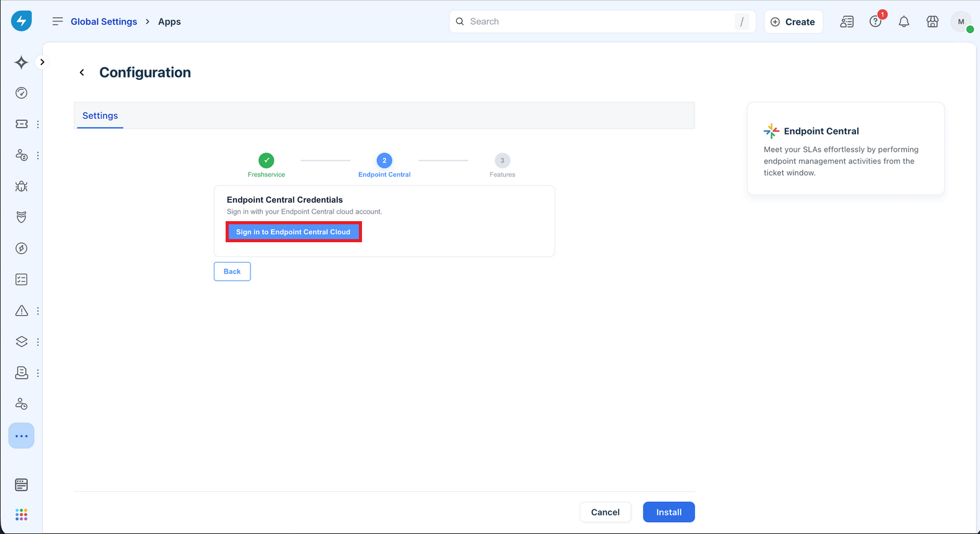Click the Configuration page heading
This screenshot has height=534, width=980.
(145, 72)
